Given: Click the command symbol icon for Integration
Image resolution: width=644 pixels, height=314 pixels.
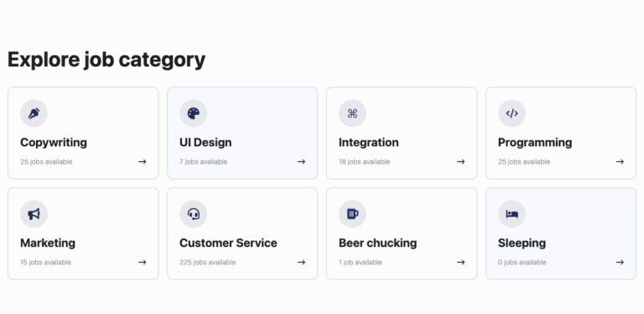Looking at the screenshot, I should pos(352,113).
